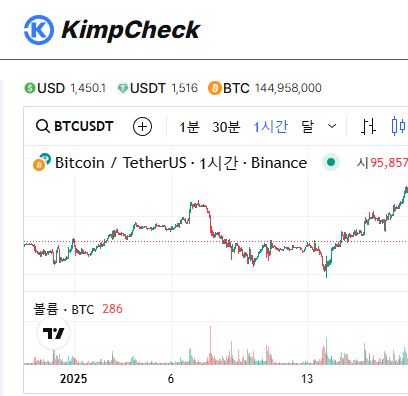This screenshot has height=396, width=408.
Task: Click the USDT Tether icon
Action: click(123, 88)
